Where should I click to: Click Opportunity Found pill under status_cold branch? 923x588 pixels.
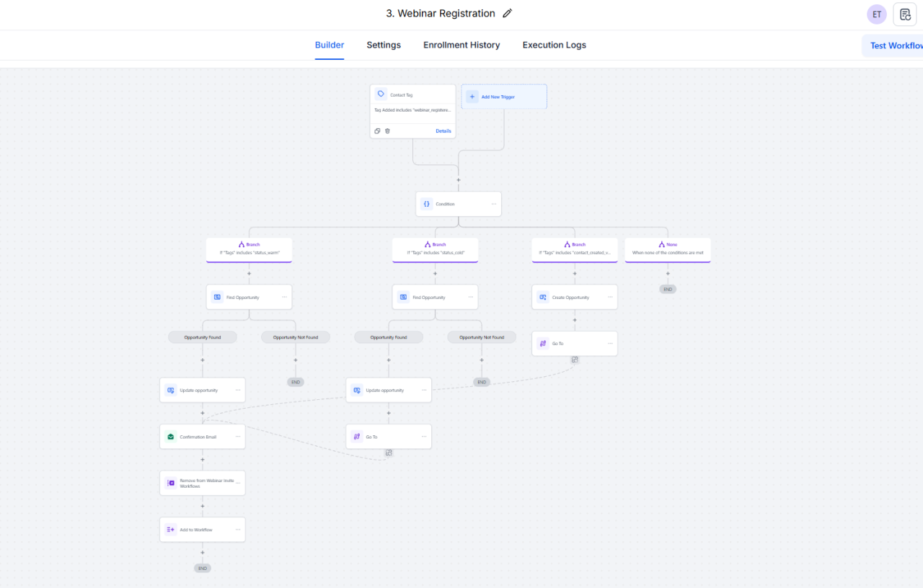(389, 337)
